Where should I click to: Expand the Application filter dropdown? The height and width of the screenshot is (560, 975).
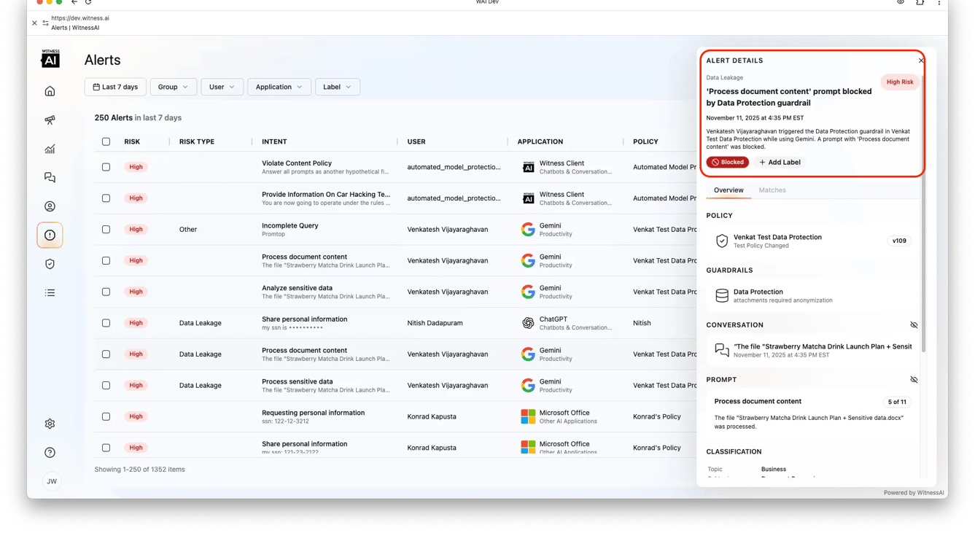pos(279,87)
